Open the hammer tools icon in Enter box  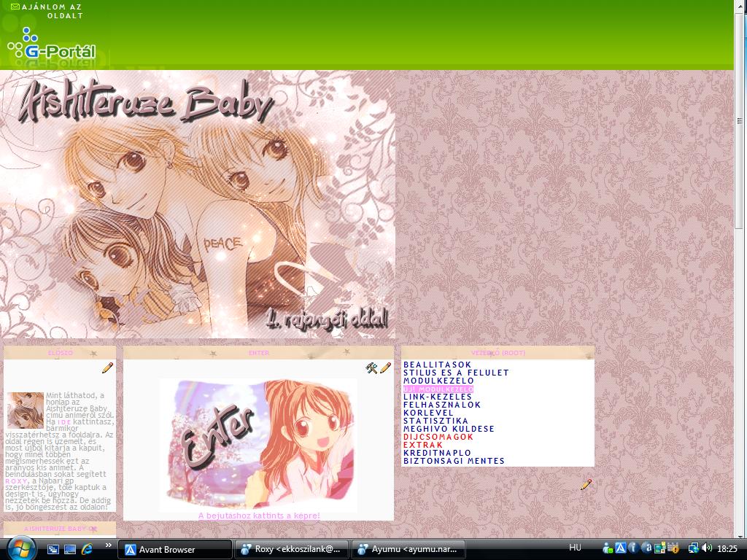point(371,367)
